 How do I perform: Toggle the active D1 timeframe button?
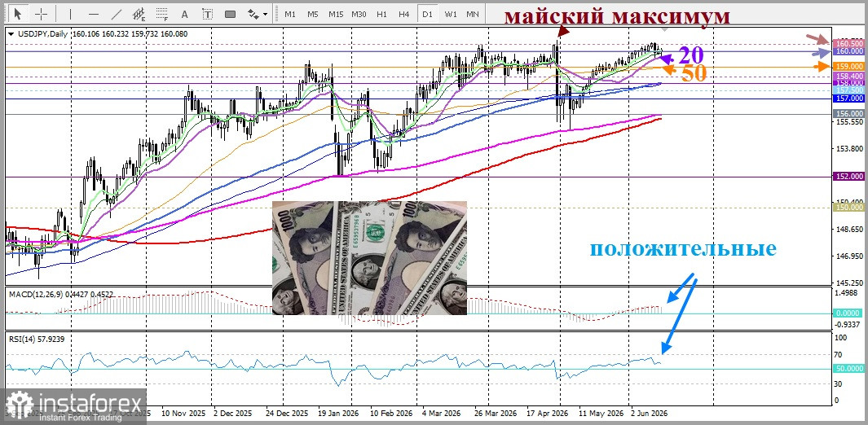point(427,14)
